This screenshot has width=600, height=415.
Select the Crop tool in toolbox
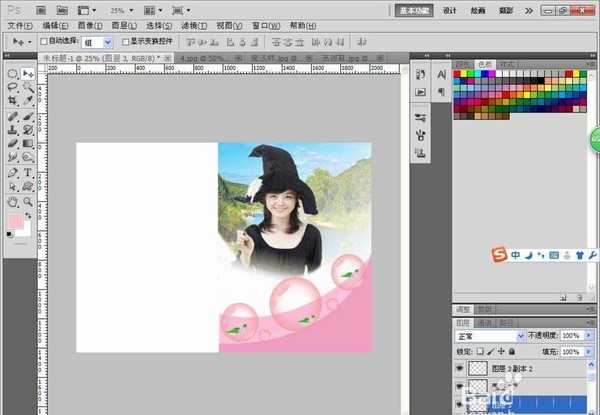pyautogui.click(x=13, y=100)
